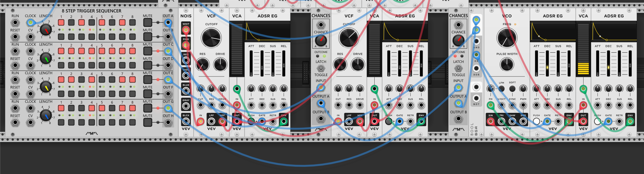
Task: Click the envelope display on the far-right ADSR EG
Action: [614, 31]
